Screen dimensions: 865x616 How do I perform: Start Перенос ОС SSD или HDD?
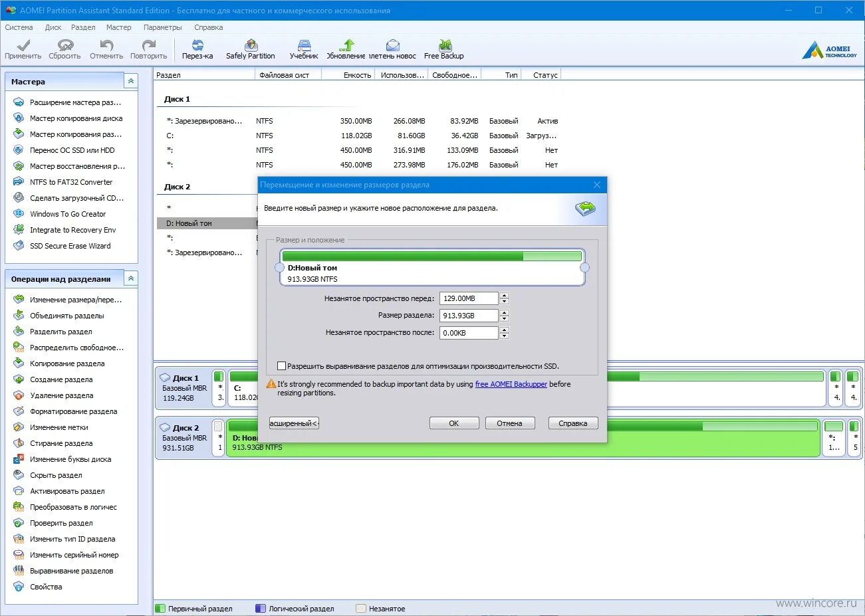[72, 150]
